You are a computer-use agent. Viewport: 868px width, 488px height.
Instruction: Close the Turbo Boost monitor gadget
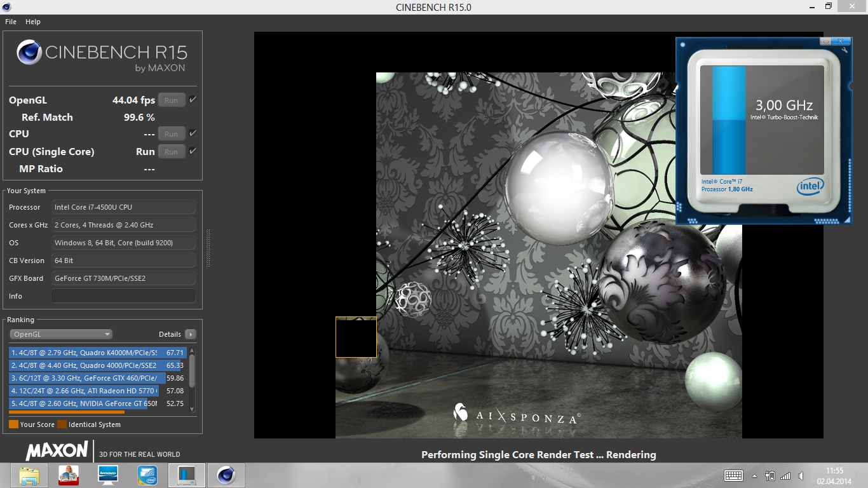[842, 41]
